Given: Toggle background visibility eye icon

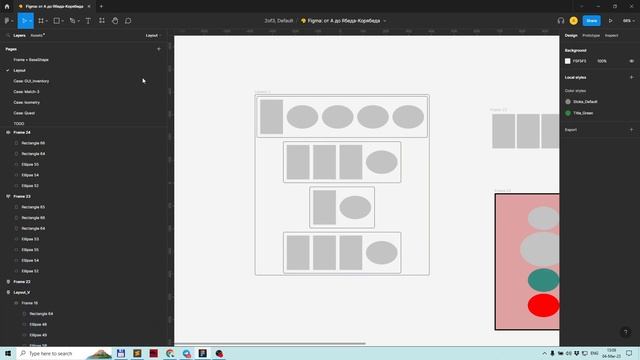Looking at the screenshot, I should 631,61.
